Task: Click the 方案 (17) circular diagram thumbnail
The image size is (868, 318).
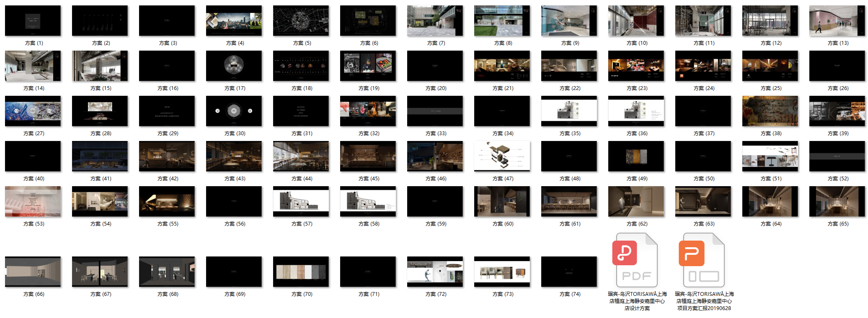Action: point(234,66)
